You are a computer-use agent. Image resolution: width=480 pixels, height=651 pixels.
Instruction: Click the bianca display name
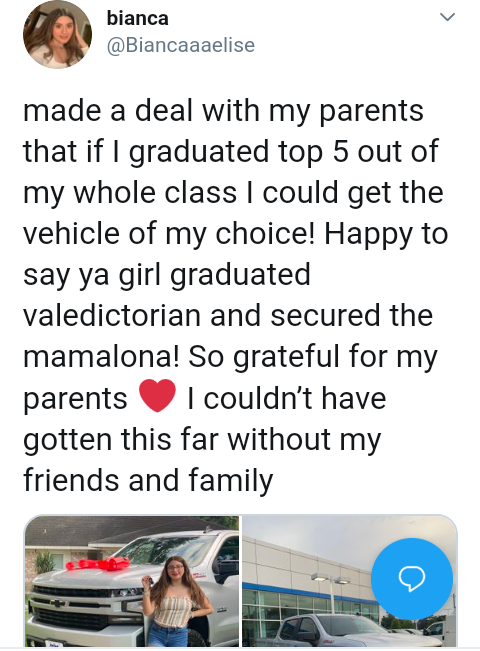point(137,18)
